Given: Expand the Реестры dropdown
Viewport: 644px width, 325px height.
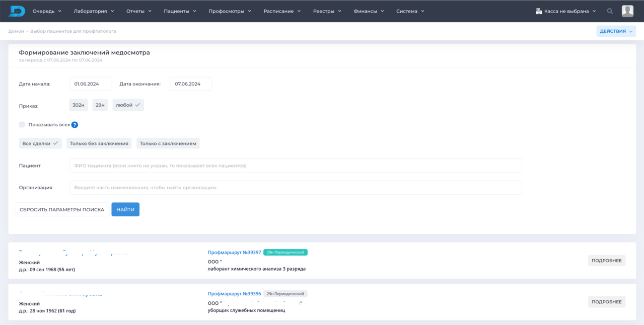Looking at the screenshot, I should 327,11.
